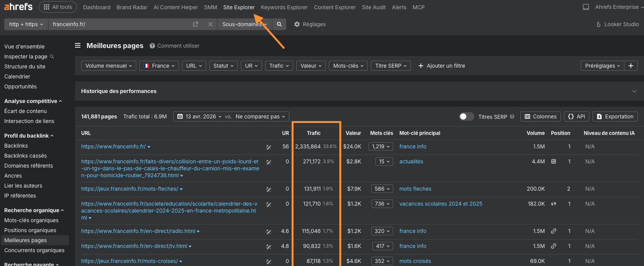
Task: Open the Sous-domaines mode dropdown
Action: pyautogui.click(x=245, y=24)
